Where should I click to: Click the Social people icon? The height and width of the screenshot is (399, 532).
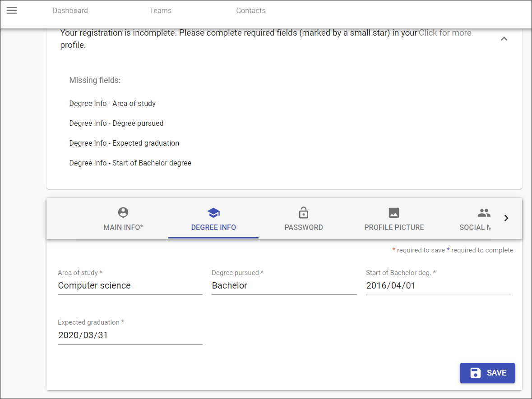[484, 213]
